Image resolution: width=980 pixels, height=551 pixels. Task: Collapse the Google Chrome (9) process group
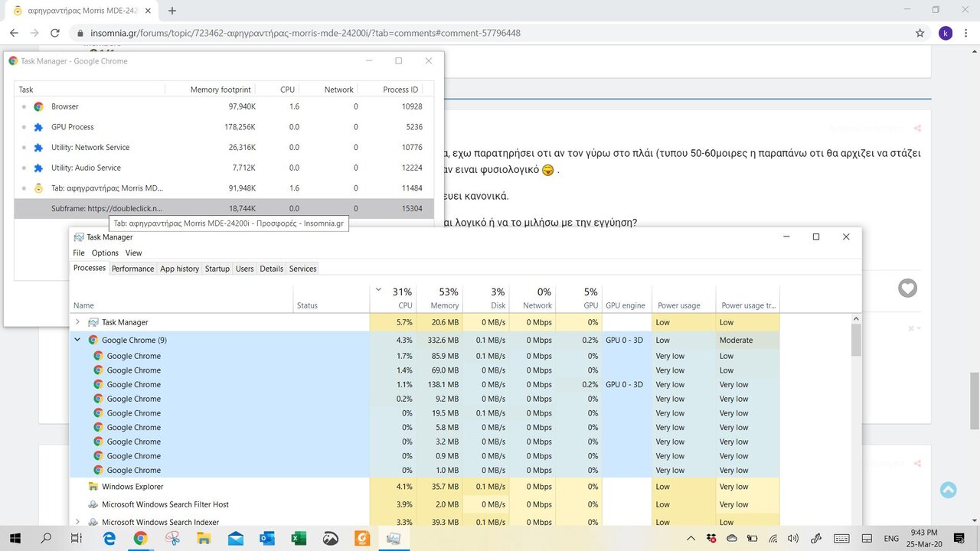77,340
